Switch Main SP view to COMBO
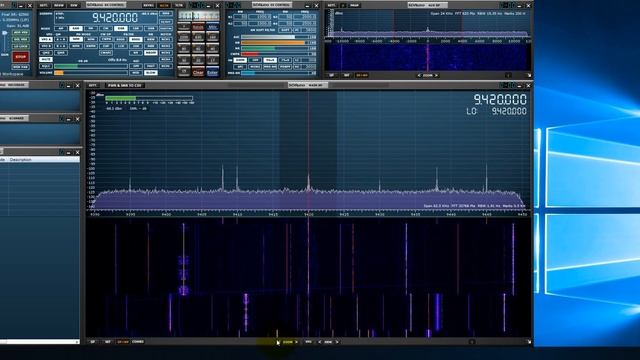 pyautogui.click(x=138, y=342)
